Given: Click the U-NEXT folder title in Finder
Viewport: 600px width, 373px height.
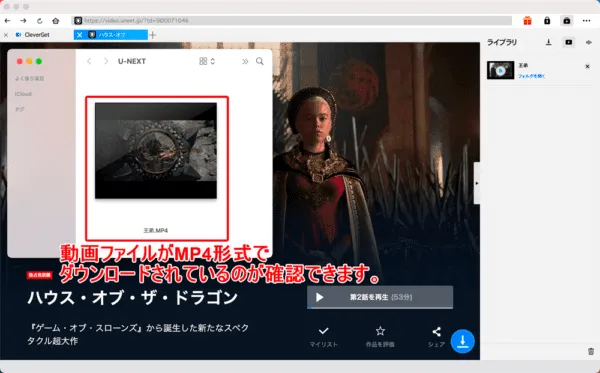Looking at the screenshot, I should [132, 61].
